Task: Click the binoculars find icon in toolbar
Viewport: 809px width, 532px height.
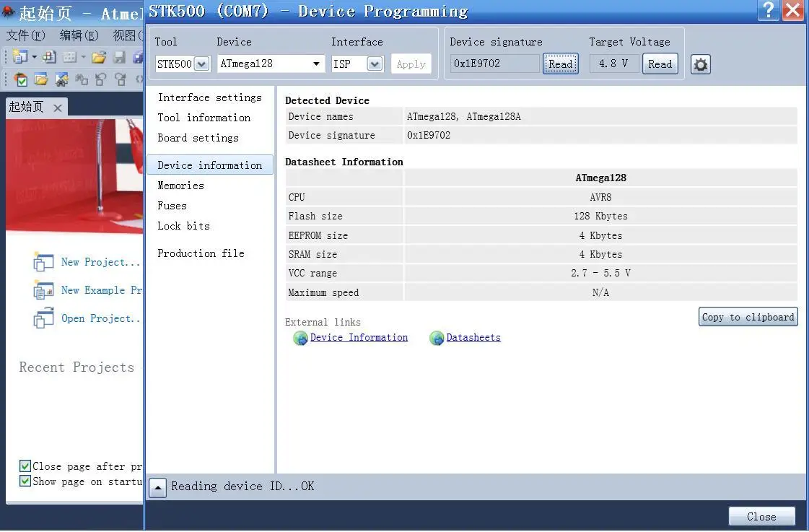Action: (x=61, y=79)
